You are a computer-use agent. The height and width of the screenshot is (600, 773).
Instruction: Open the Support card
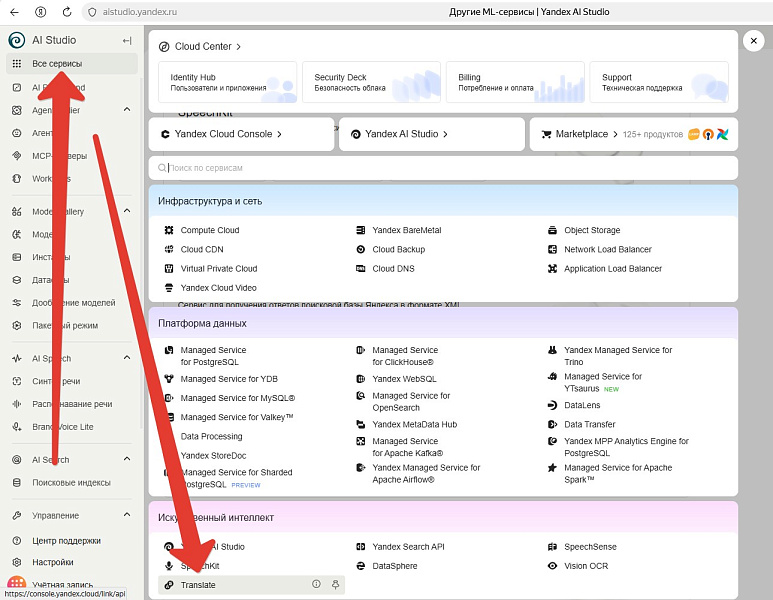(659, 82)
